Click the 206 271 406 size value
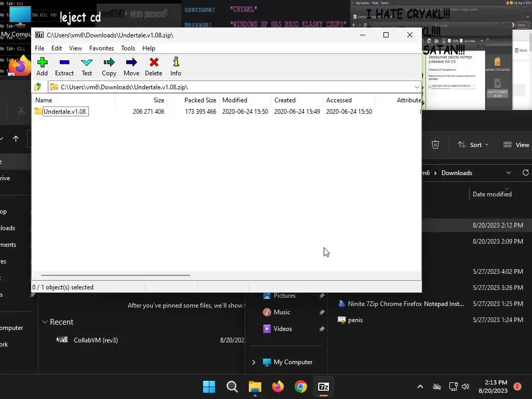 149,112
